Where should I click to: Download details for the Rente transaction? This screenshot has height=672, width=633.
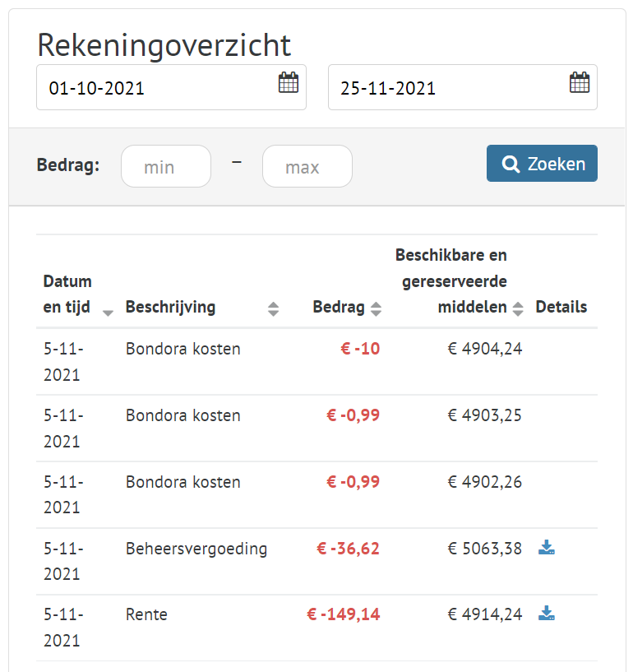pyautogui.click(x=547, y=613)
